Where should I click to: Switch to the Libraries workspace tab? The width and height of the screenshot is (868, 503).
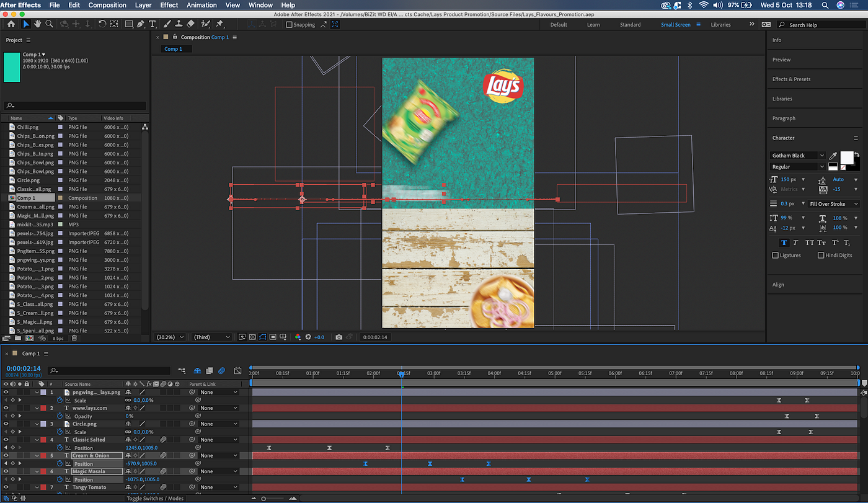point(720,25)
